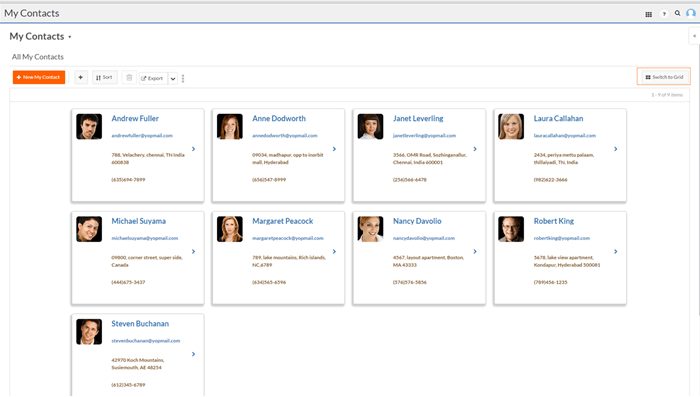Image resolution: width=700 pixels, height=397 pixels.
Task: Click New My Contact button
Action: point(39,77)
